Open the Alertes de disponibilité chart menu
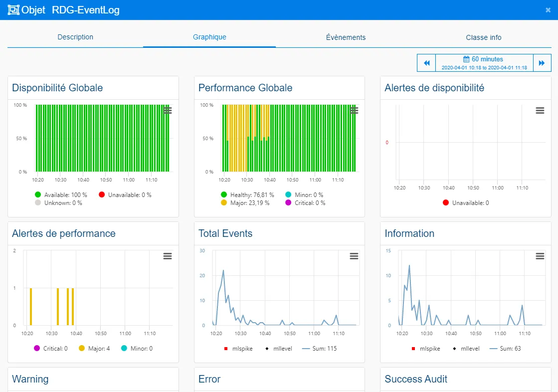Viewport: 558px width, 392px height. point(540,110)
